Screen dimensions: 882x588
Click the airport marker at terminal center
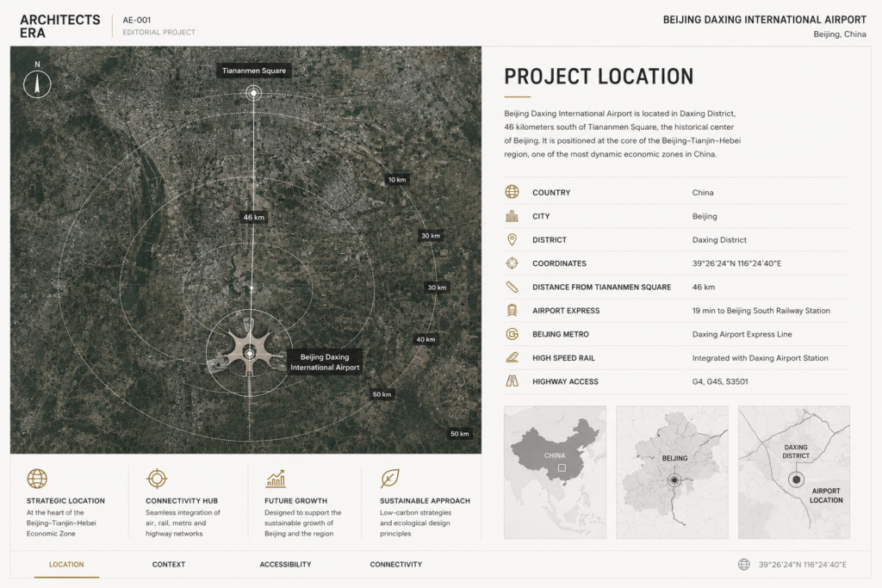click(249, 354)
